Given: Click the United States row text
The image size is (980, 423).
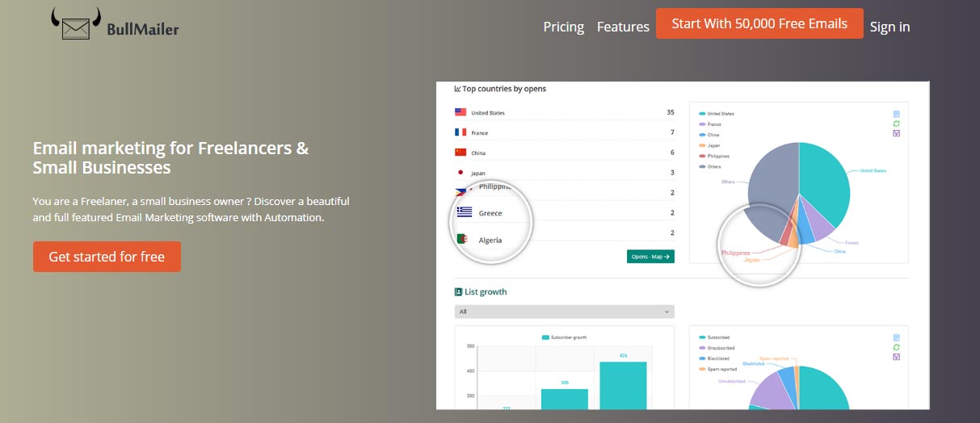Looking at the screenshot, I should click(x=488, y=113).
